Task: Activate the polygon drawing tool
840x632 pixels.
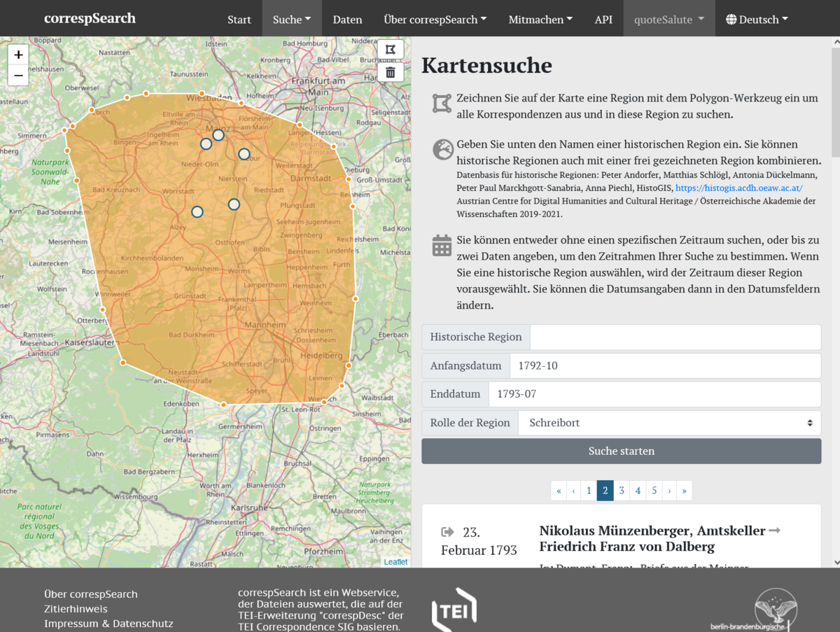Action: (x=391, y=50)
